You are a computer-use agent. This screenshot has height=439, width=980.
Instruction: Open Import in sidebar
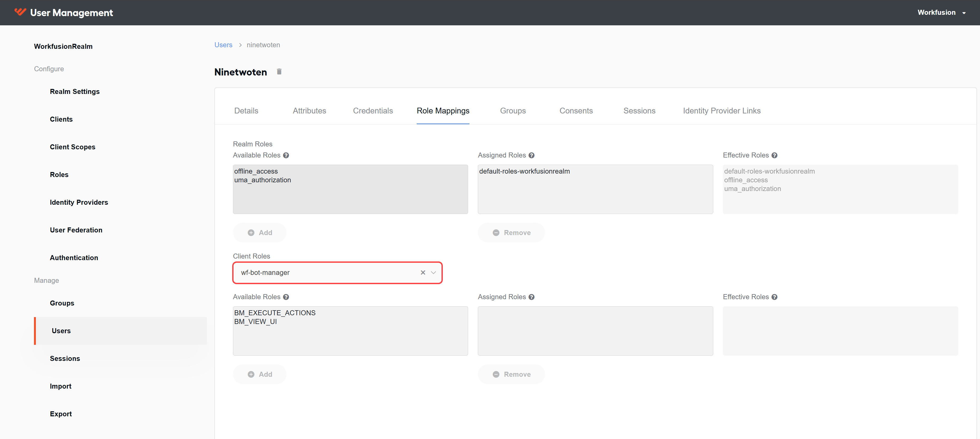pyautogui.click(x=60, y=386)
